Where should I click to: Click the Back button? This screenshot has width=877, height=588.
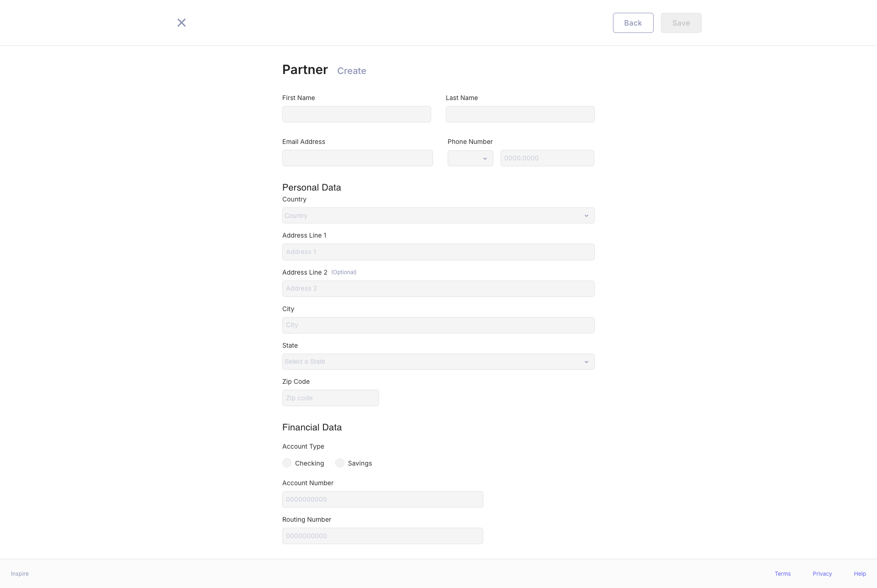click(x=633, y=23)
